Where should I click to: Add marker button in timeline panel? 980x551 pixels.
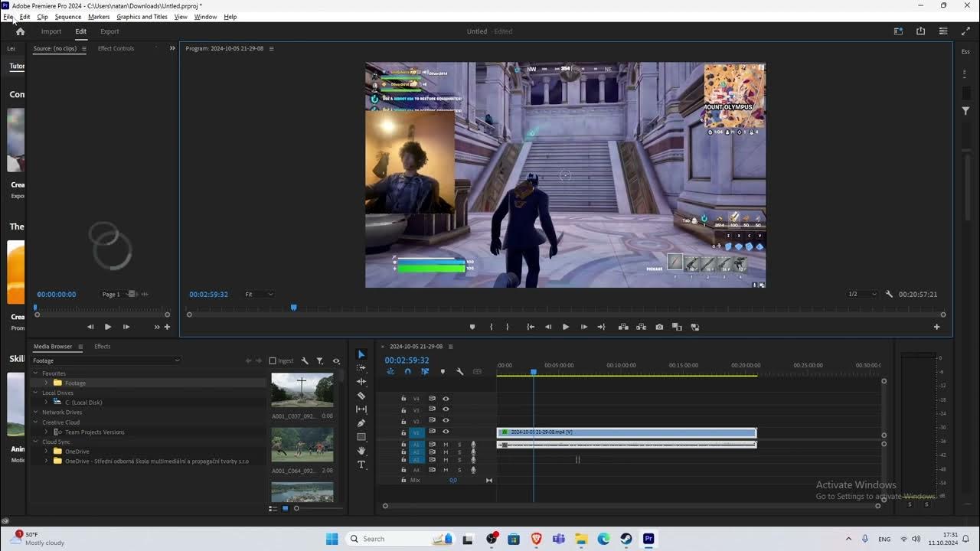[443, 372]
